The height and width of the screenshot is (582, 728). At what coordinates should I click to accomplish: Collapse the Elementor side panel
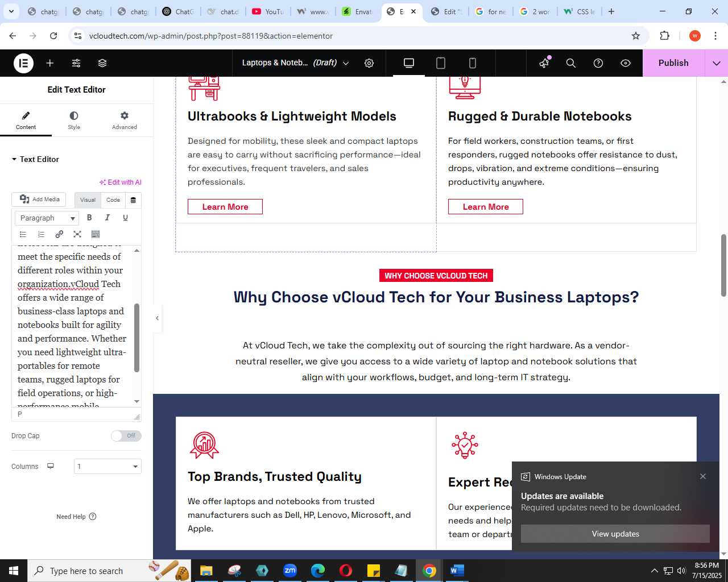(158, 318)
